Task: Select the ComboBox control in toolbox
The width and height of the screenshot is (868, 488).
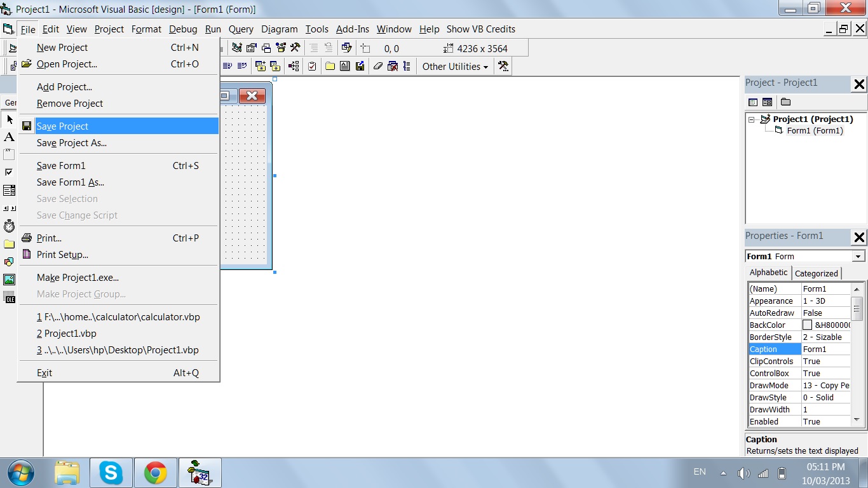Action: [x=9, y=191]
